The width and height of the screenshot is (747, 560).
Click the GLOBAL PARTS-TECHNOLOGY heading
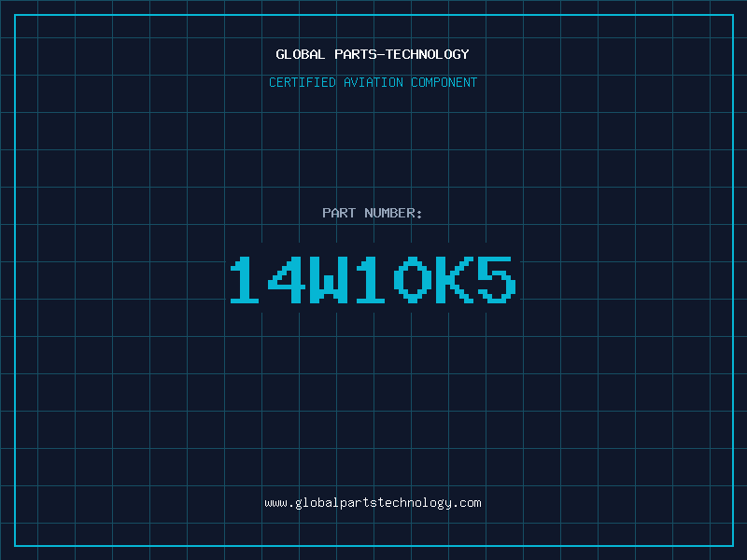[x=373, y=54]
